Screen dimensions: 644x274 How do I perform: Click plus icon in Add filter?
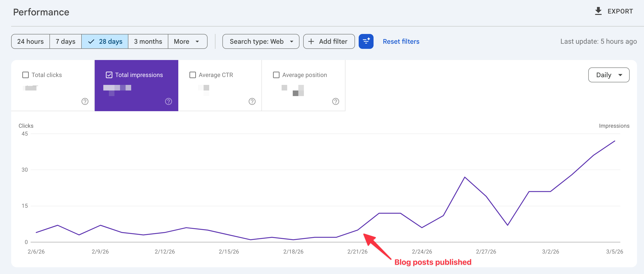[x=311, y=41]
